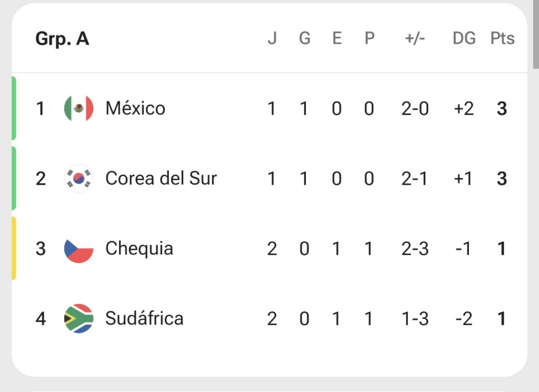
Task: Select the Sudáfrica team name
Action: 144,318
